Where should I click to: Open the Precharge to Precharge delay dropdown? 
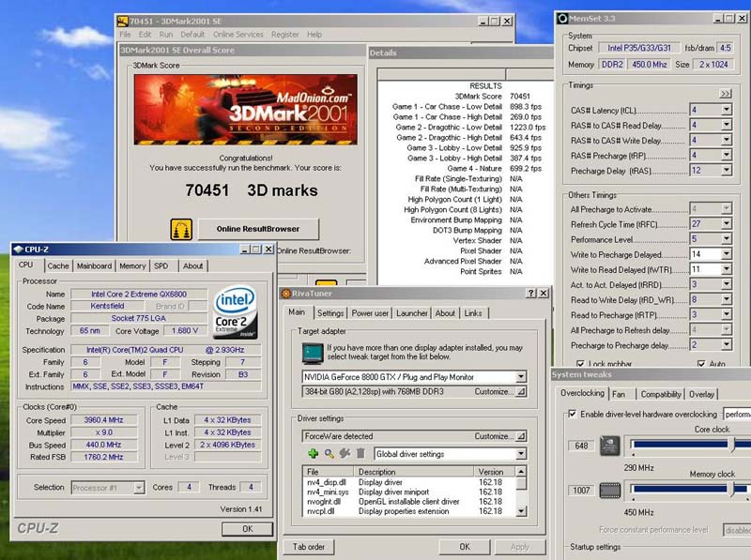[x=726, y=344]
